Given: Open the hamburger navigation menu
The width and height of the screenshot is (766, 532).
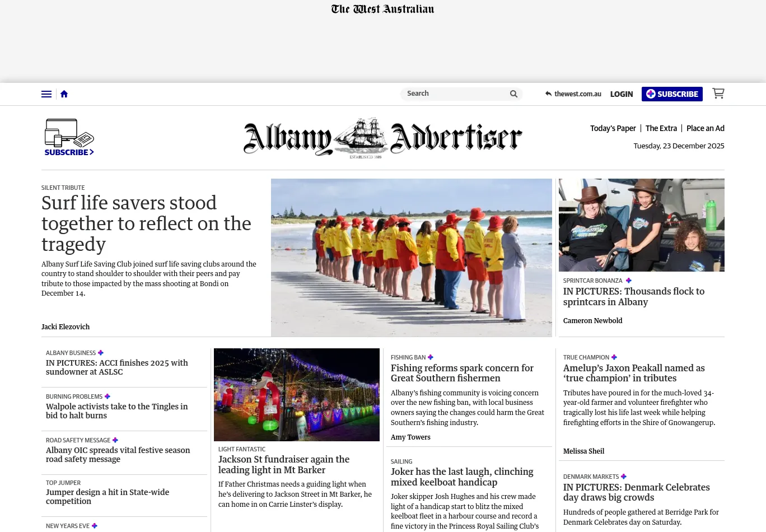Looking at the screenshot, I should coord(46,94).
